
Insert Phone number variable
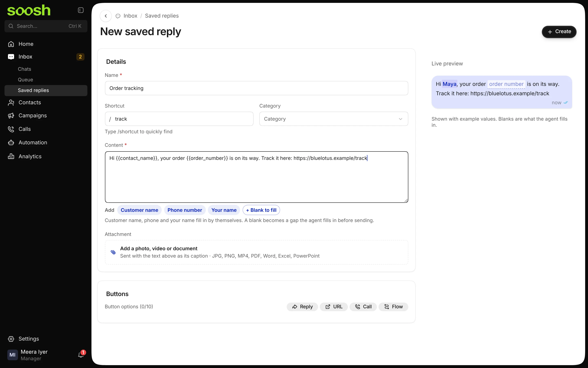tap(185, 210)
